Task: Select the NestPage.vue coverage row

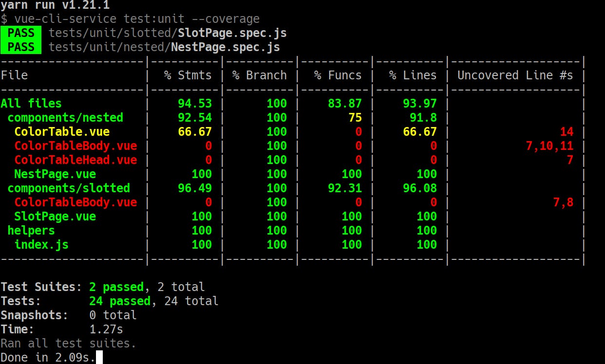Action: pos(54,174)
